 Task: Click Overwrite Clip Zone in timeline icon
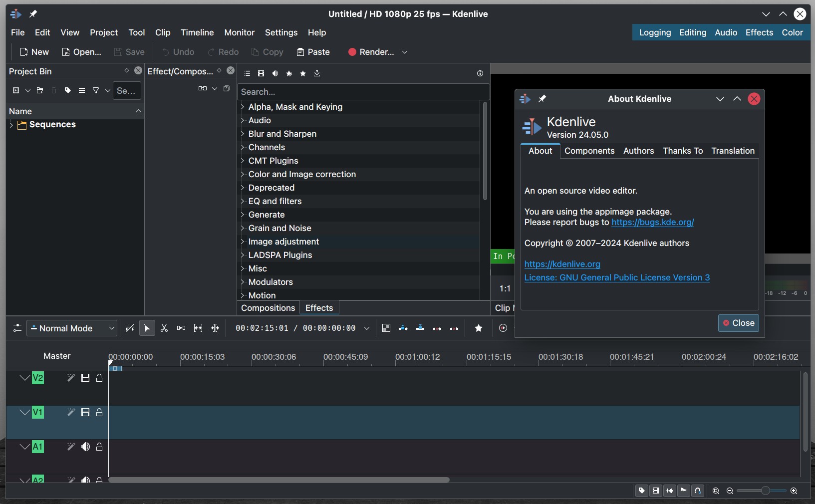[420, 328]
